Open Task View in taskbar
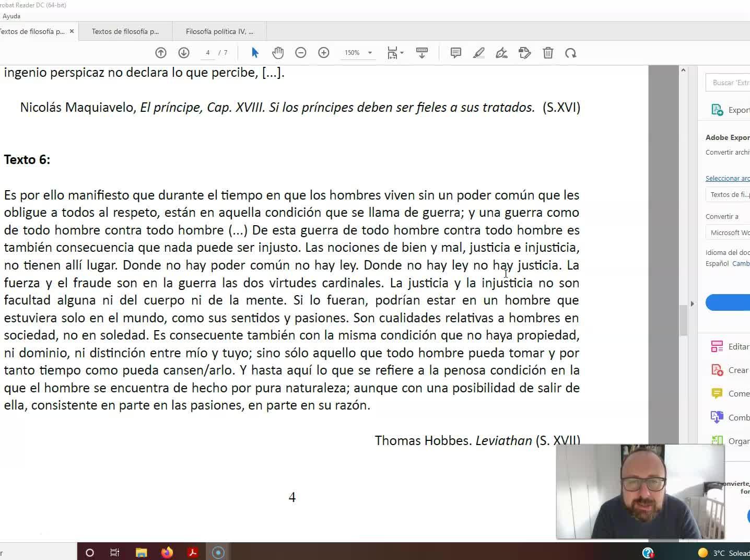750x560 pixels. click(115, 552)
